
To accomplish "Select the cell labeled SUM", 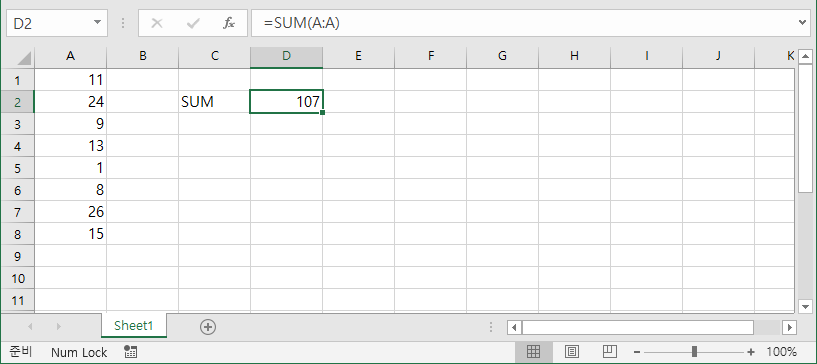I will coord(214,102).
